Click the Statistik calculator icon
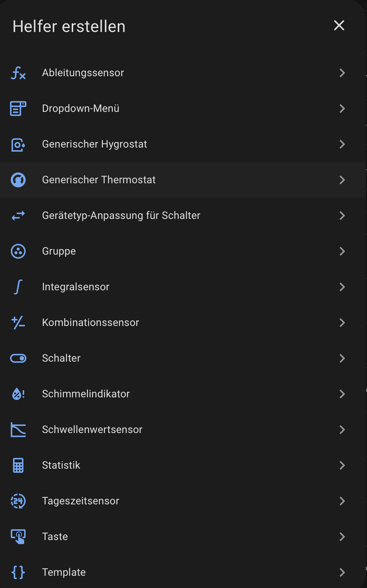 coord(18,465)
